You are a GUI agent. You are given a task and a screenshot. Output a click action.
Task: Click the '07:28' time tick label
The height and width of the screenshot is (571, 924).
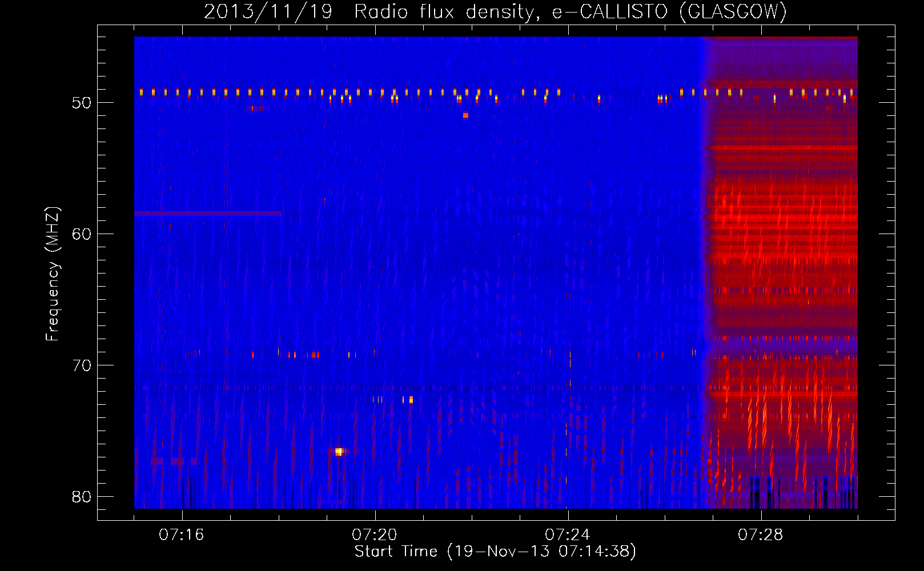click(x=761, y=535)
